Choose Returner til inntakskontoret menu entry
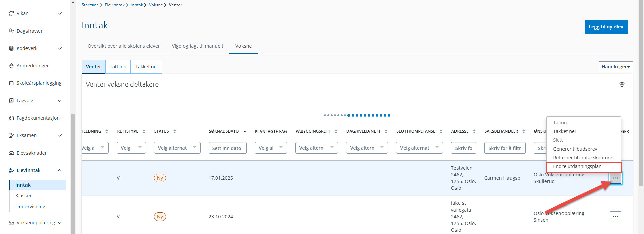 584,158
